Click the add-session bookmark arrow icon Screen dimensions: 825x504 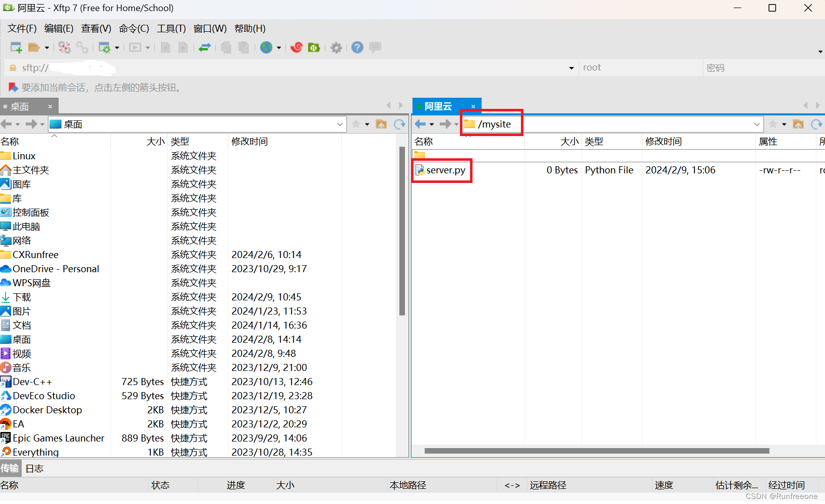click(x=14, y=88)
